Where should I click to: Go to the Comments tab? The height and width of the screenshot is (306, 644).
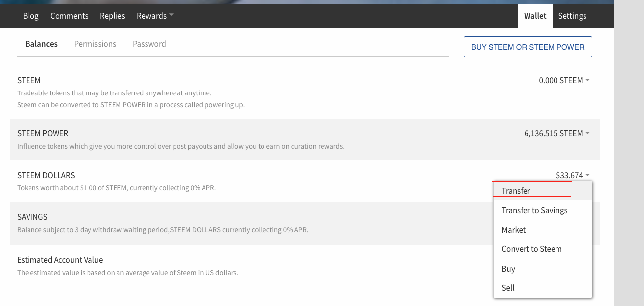pyautogui.click(x=69, y=16)
